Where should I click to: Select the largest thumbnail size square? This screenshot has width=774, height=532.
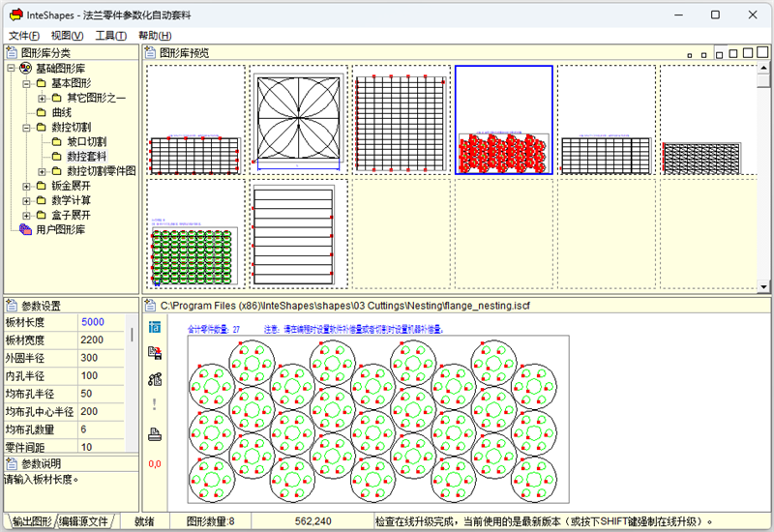tap(762, 52)
